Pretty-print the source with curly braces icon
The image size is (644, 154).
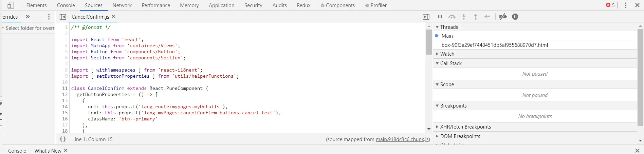click(x=63, y=139)
